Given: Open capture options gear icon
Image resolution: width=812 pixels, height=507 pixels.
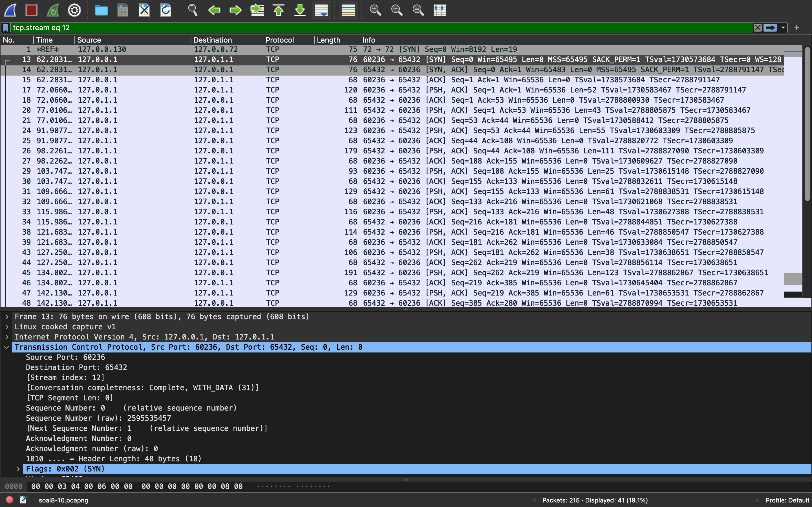Looking at the screenshot, I should coord(74,10).
